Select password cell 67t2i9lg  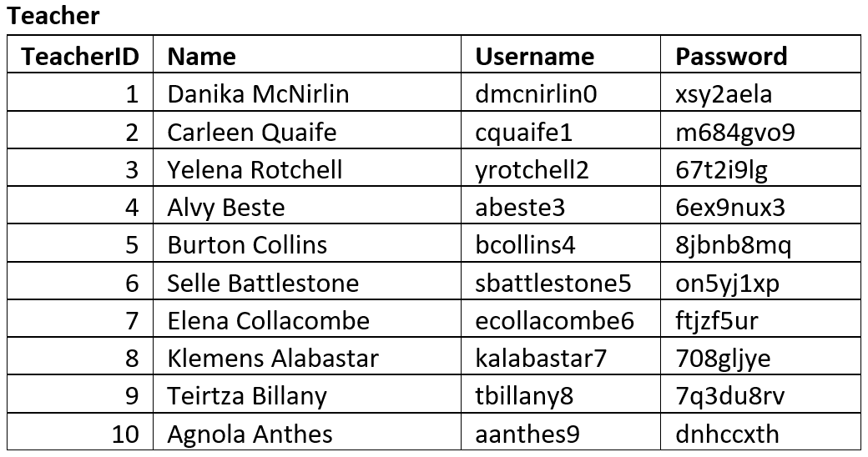pyautogui.click(x=721, y=170)
